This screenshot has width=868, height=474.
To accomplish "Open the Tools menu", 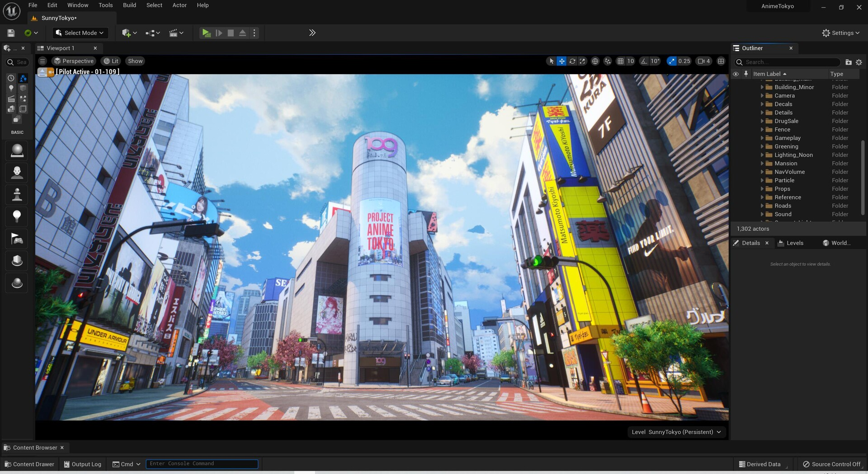I will coord(106,5).
